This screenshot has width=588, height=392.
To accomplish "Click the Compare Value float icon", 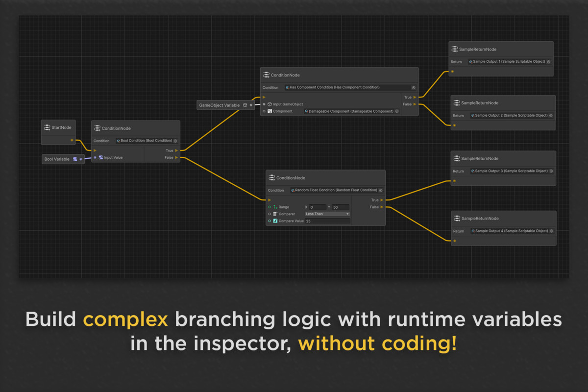I will pyautogui.click(x=275, y=221).
